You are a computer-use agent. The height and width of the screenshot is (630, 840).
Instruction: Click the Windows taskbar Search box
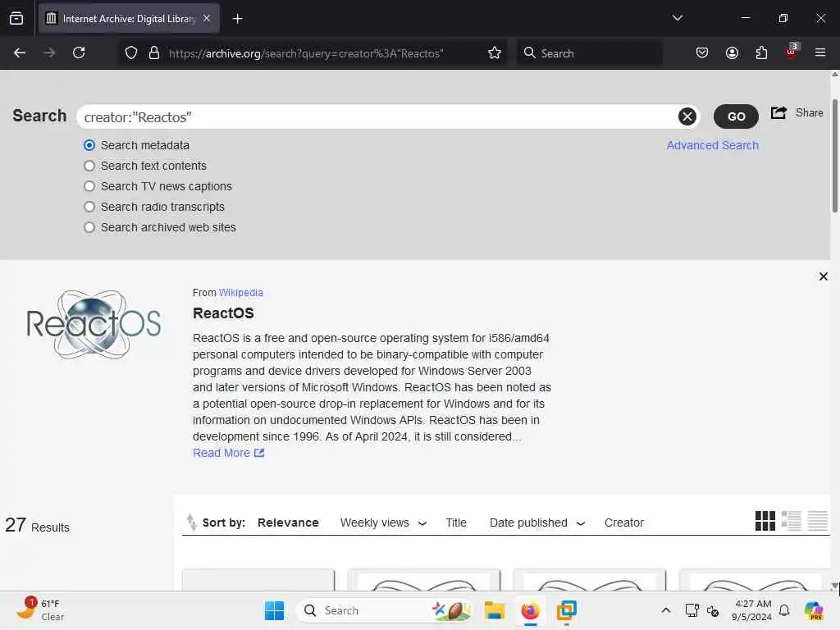tap(385, 610)
